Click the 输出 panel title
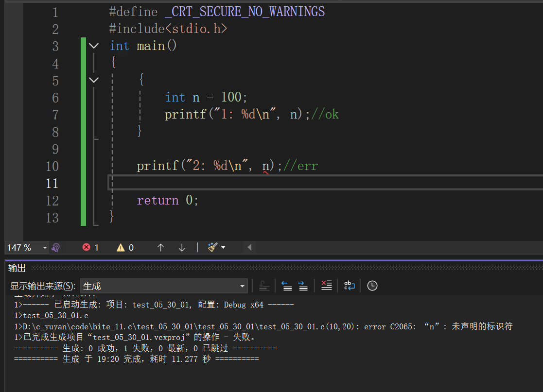543x392 pixels. pyautogui.click(x=17, y=268)
